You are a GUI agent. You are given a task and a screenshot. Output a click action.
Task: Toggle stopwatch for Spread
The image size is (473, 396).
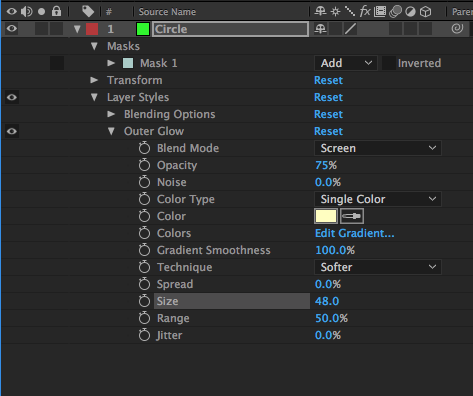point(144,284)
